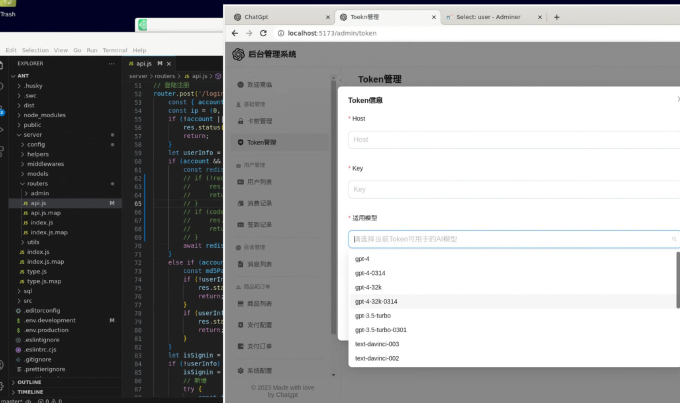
Task: Pick text-davinci-003 model option
Action: pos(377,344)
